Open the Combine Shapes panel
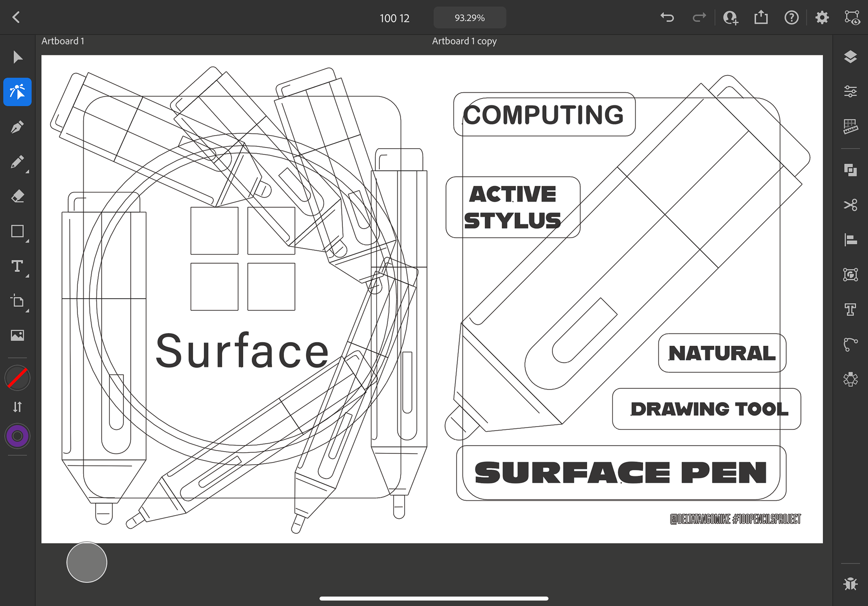This screenshot has height=606, width=868. click(850, 170)
